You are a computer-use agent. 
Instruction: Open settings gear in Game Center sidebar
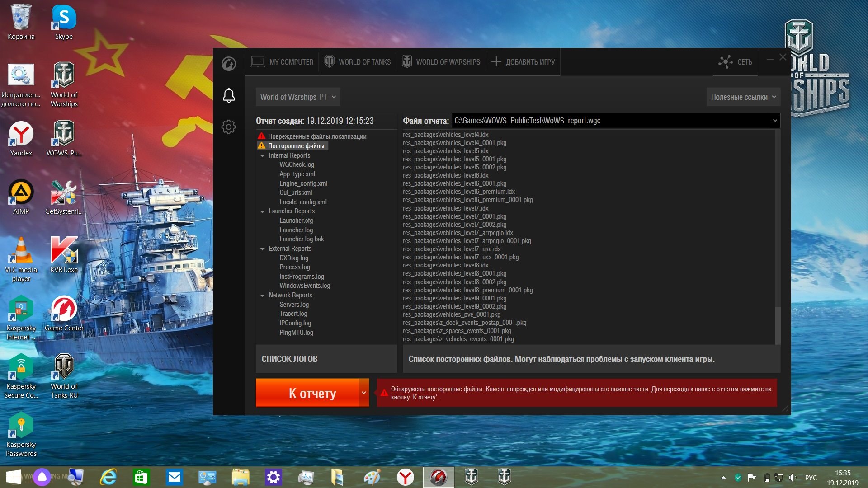(x=229, y=127)
